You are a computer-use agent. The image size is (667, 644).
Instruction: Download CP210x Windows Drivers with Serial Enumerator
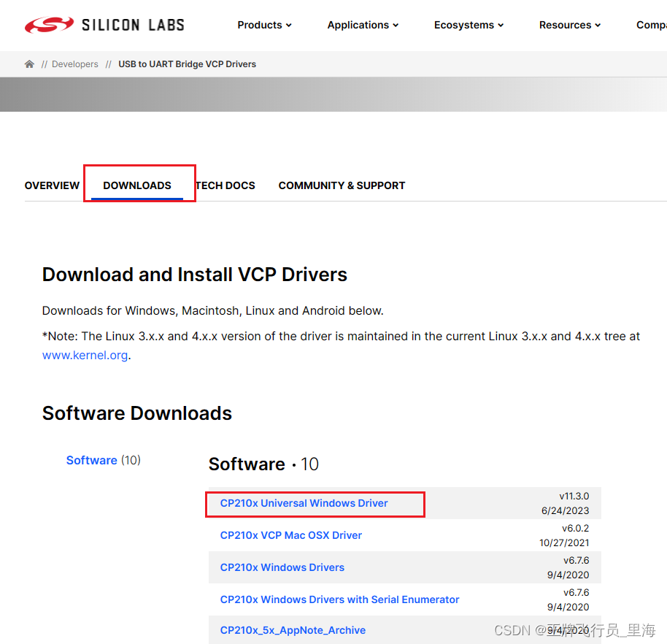[339, 599]
